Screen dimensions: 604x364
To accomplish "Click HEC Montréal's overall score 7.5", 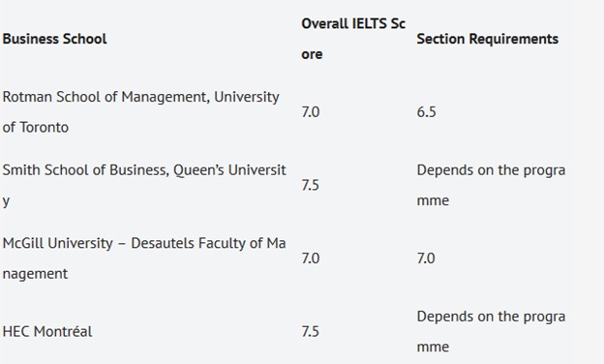I will click(x=311, y=332).
